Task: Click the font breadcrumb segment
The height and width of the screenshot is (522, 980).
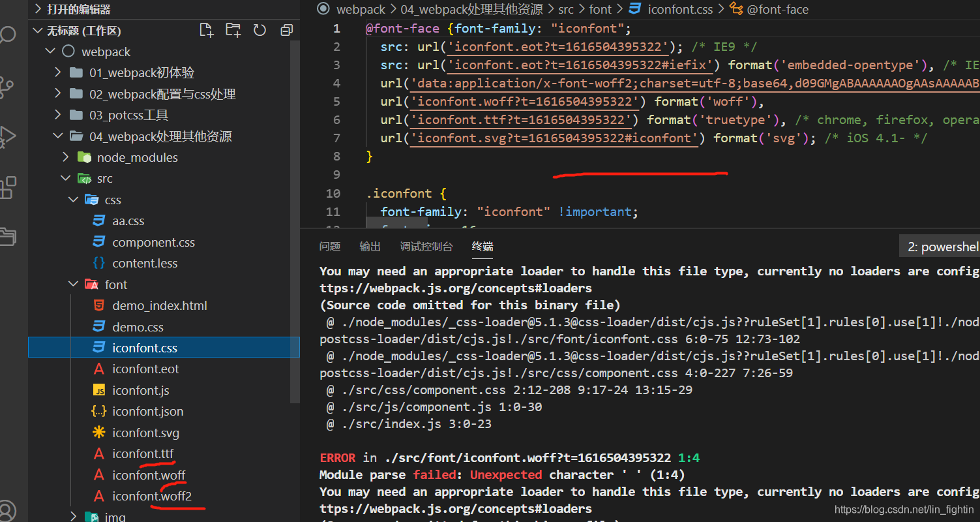Action: 601,9
